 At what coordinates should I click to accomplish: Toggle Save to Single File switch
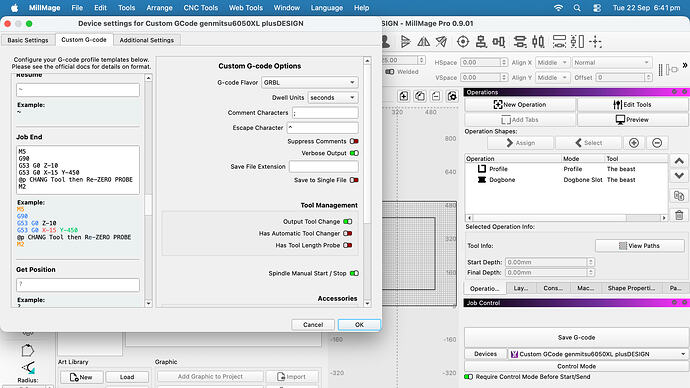(354, 180)
